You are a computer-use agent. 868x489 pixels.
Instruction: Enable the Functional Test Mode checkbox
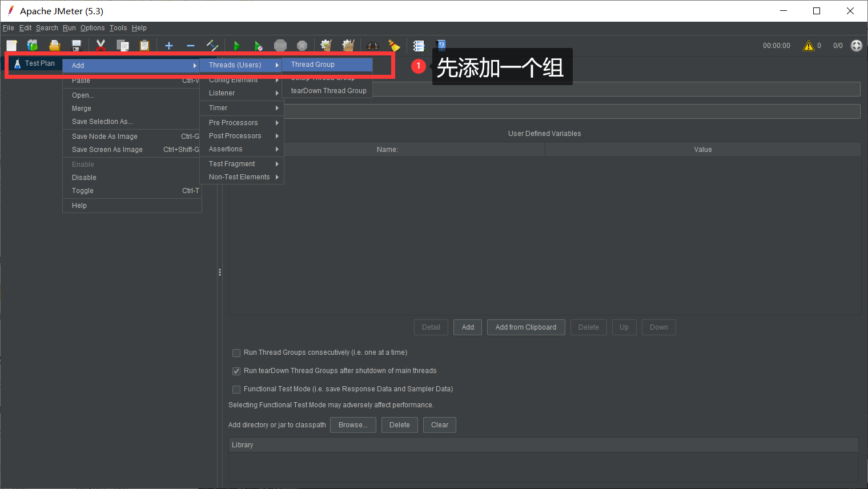[x=236, y=390]
